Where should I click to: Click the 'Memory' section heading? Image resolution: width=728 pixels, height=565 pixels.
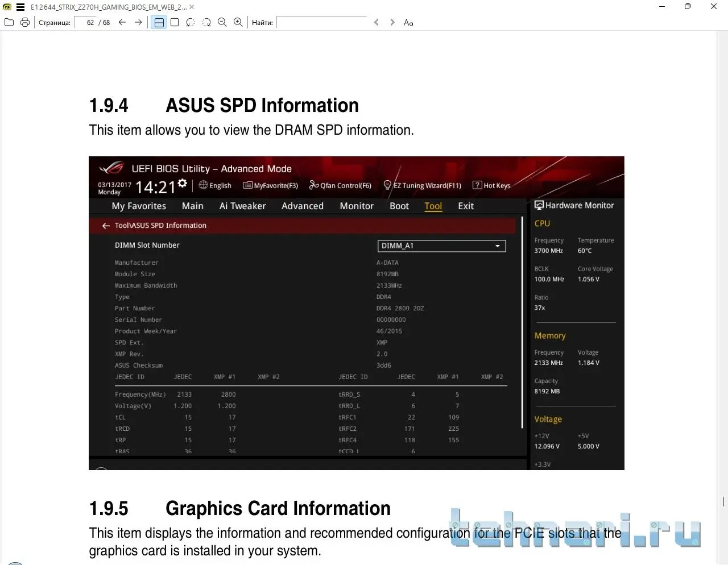click(x=550, y=335)
